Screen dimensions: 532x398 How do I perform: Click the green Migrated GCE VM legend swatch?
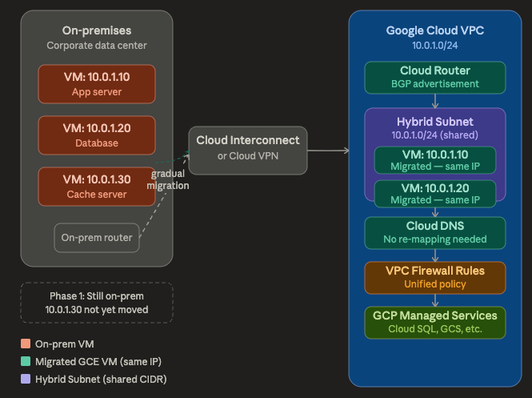[26, 361]
